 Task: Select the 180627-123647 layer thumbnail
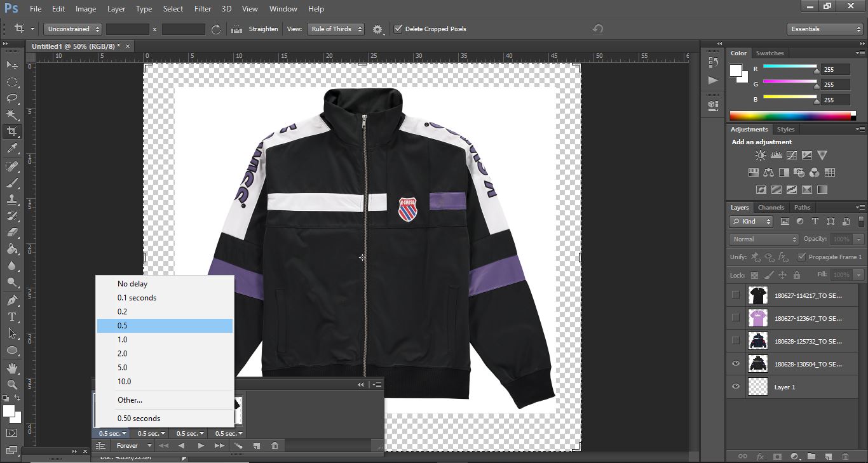pyautogui.click(x=758, y=318)
